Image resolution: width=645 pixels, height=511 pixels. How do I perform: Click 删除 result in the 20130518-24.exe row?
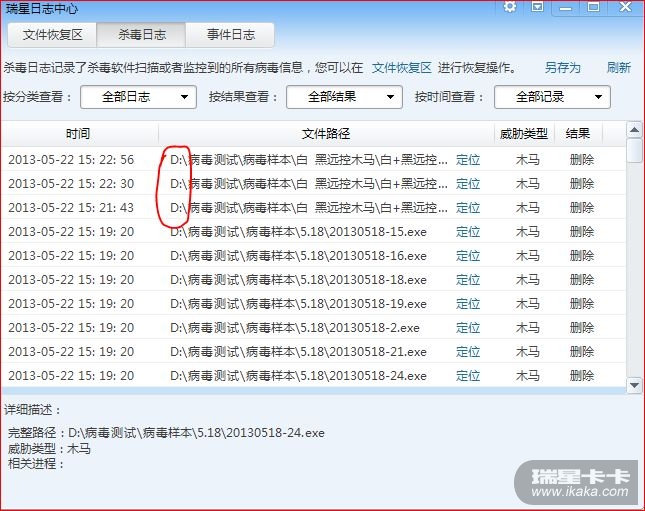tap(582, 376)
